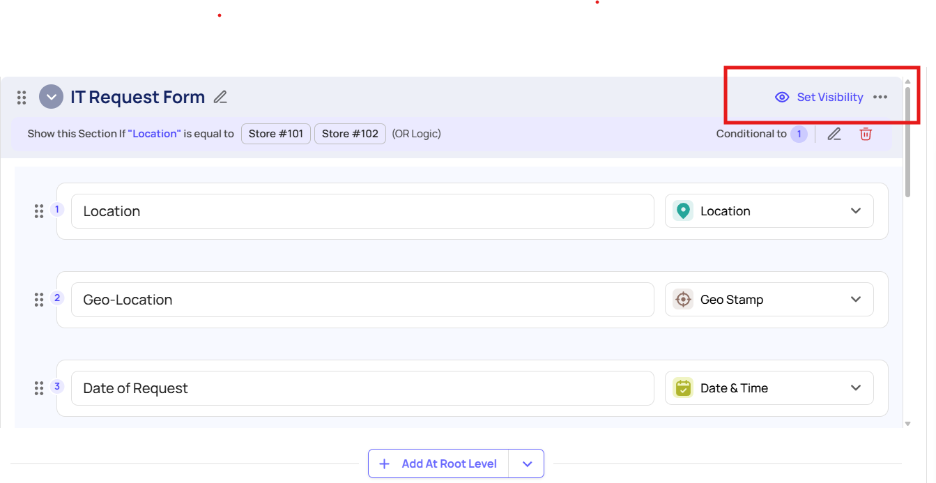Collapse the IT Request Form section
The image size is (936, 483).
click(51, 97)
